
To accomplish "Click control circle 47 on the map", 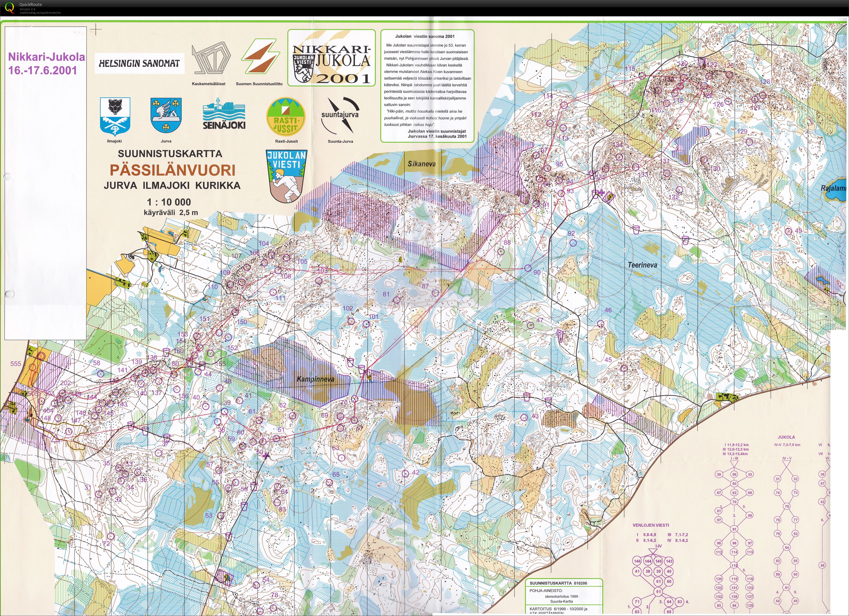I will [x=530, y=326].
